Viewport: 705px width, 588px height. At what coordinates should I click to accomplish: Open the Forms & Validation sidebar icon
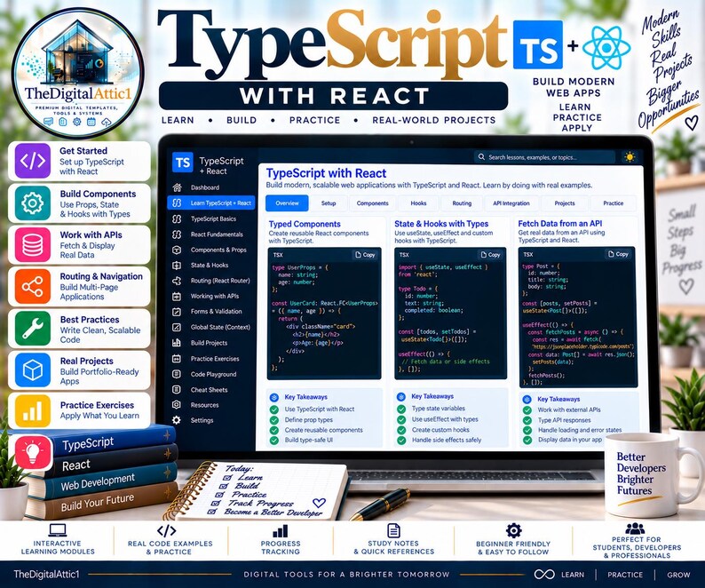[x=177, y=312]
